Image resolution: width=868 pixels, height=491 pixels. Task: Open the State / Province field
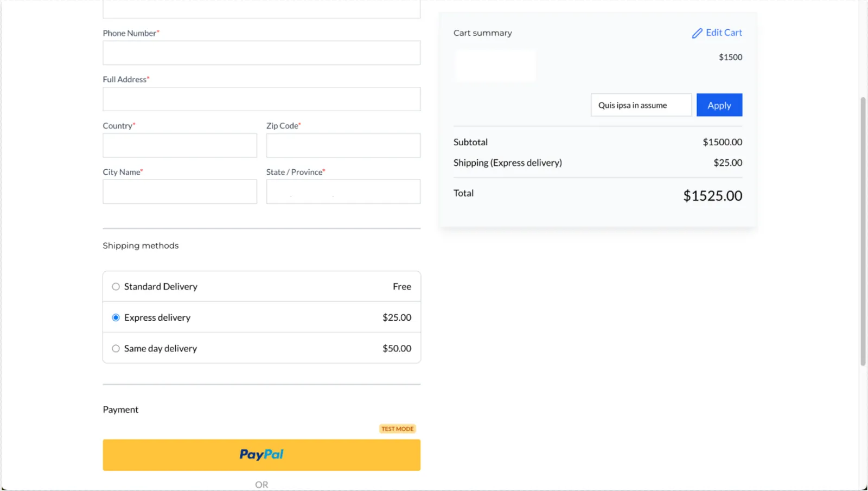tap(343, 192)
